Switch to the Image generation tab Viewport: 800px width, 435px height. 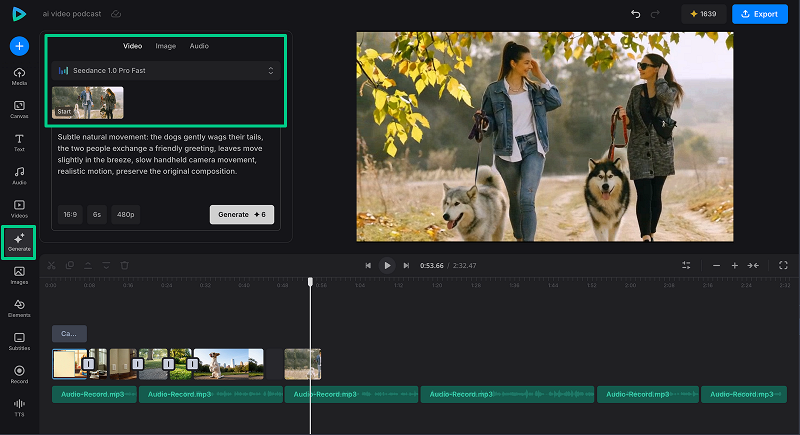(x=165, y=46)
